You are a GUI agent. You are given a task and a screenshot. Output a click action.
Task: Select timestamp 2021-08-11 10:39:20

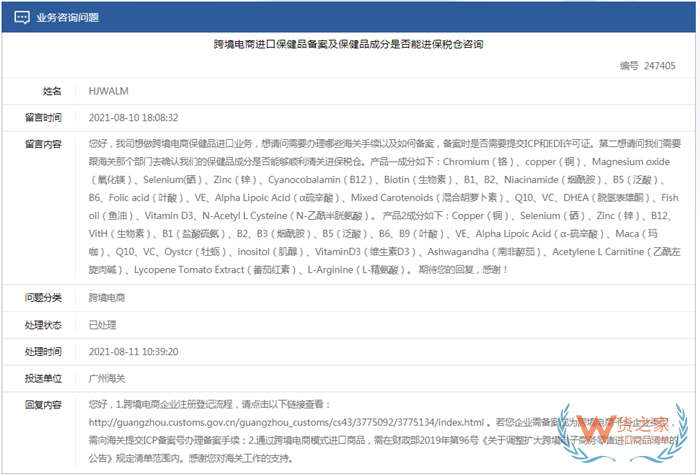(x=133, y=351)
